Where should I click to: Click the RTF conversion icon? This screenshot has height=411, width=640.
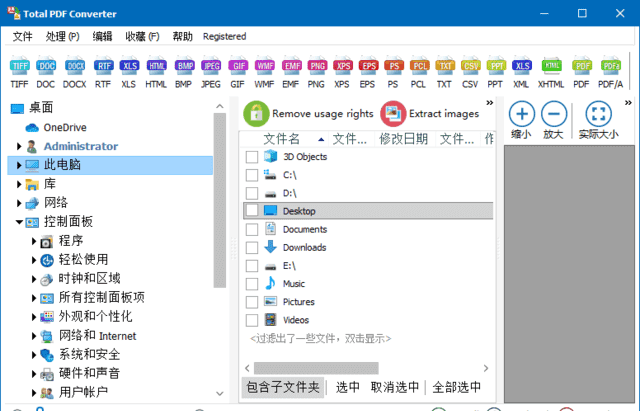pyautogui.click(x=103, y=66)
